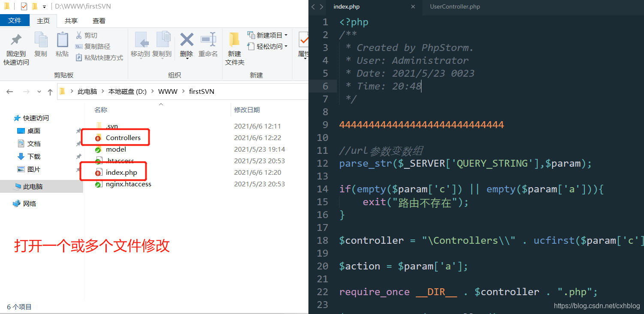Viewport: 644px width, 314px height.
Task: Click 此电脑 in the address bar
Action: point(87,92)
